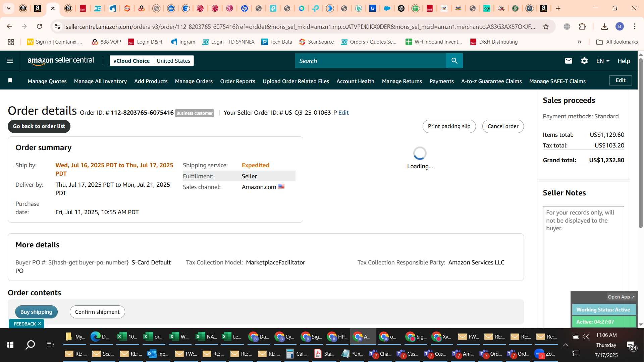Click the Buy shipping button
The image size is (644, 362).
tap(36, 312)
